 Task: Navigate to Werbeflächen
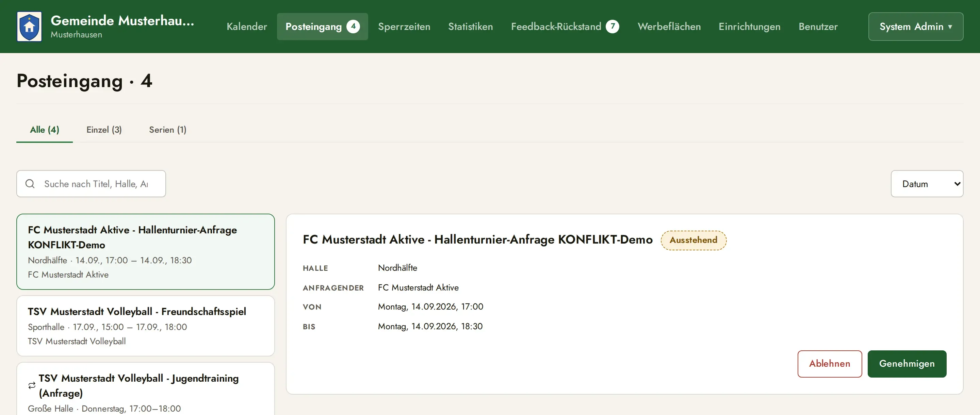tap(669, 26)
